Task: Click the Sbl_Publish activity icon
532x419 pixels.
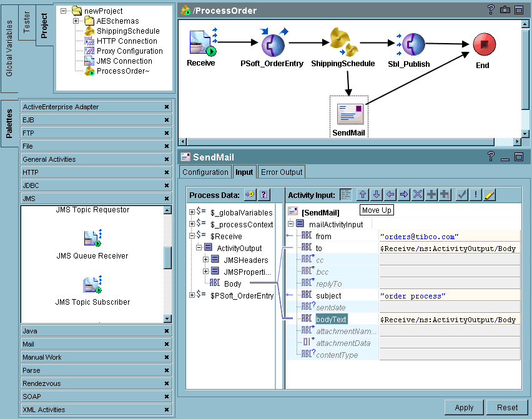Action: coord(413,44)
